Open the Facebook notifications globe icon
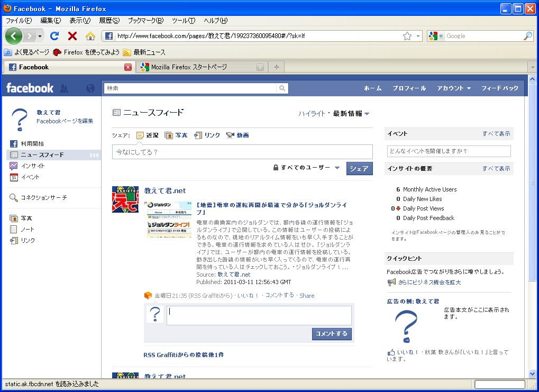The image size is (539, 392). [90, 88]
